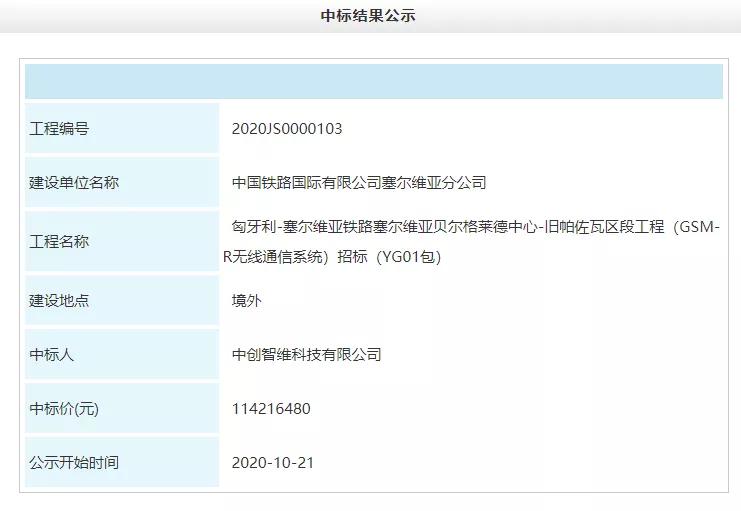This screenshot has height=511, width=741.
Task: Select winning bidder 中创智维科技有限公司
Action: coord(307,355)
